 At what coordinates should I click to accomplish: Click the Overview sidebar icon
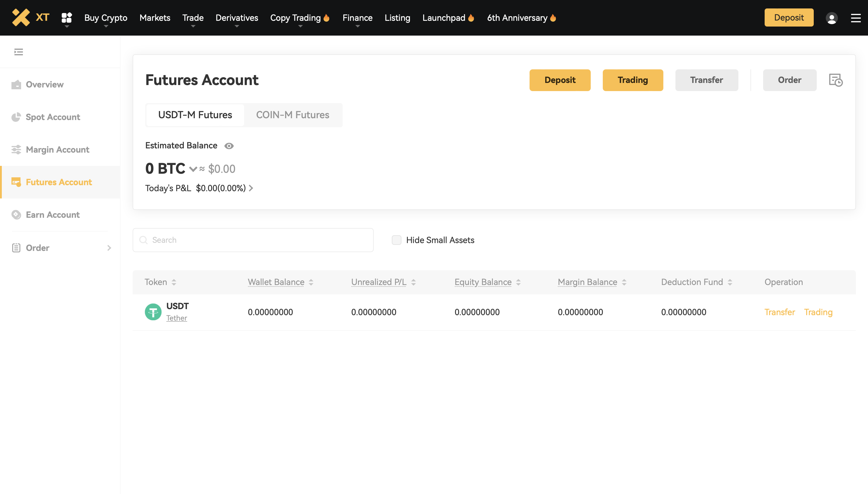point(16,84)
